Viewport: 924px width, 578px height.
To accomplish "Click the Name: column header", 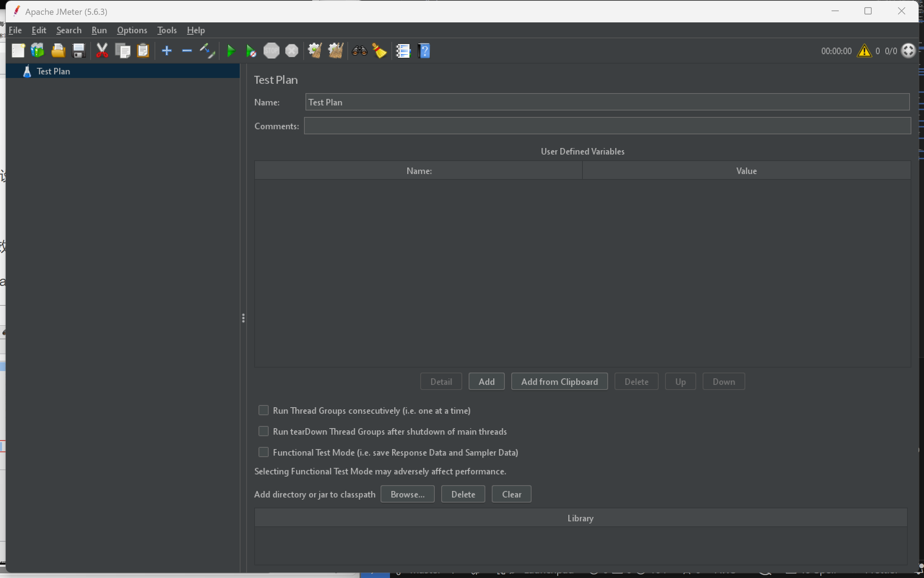I will pyautogui.click(x=418, y=170).
